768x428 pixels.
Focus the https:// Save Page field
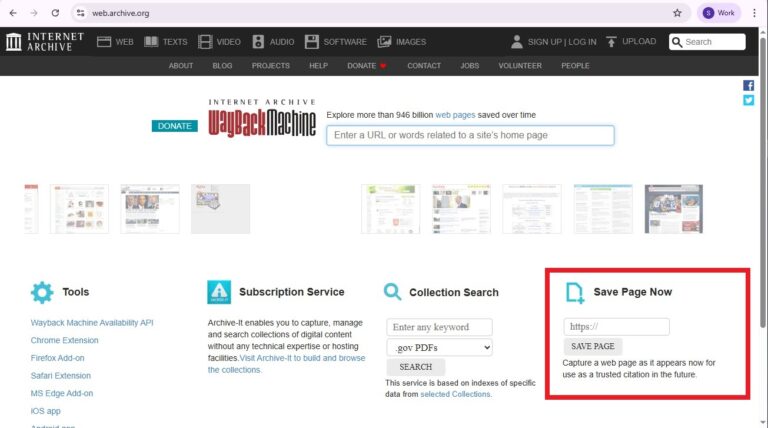coord(616,327)
